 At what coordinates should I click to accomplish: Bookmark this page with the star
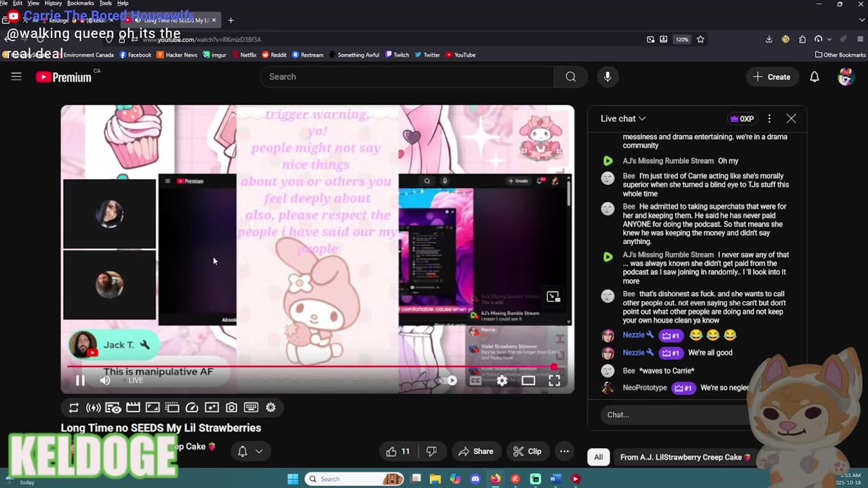[x=701, y=39]
